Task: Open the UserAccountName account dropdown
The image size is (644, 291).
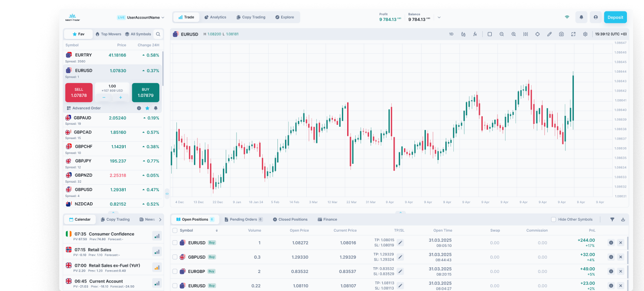Action: 140,18
